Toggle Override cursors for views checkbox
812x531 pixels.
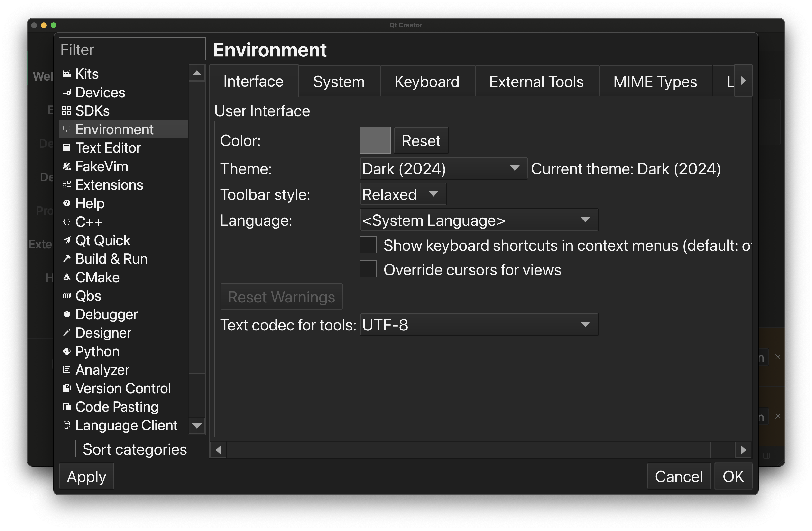[x=368, y=269]
